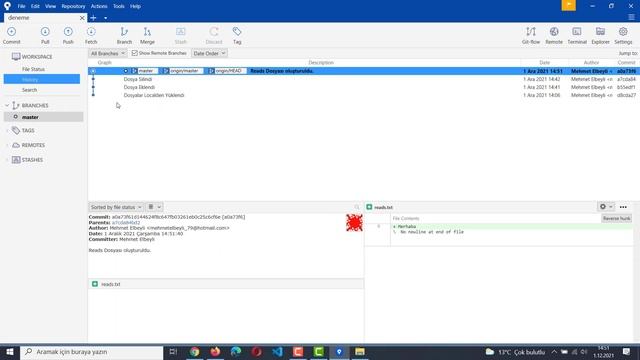
Task: Click the origin/master branch label
Action: [183, 71]
